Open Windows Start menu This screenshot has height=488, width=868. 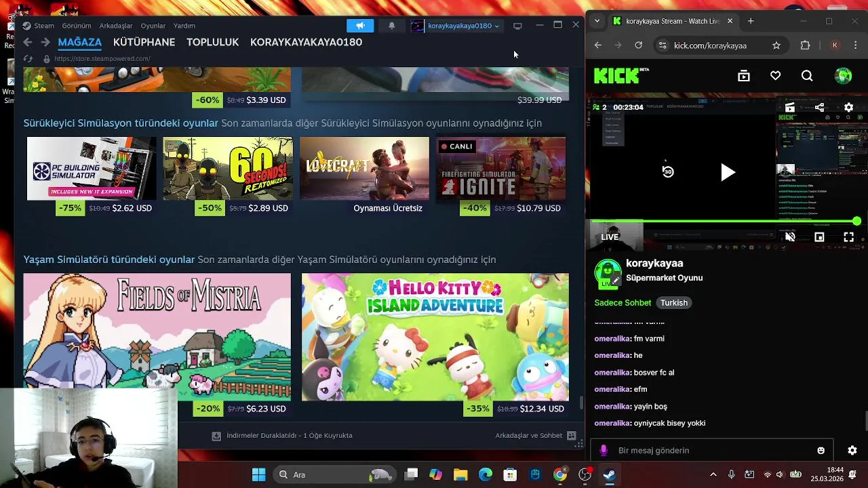tap(258, 474)
